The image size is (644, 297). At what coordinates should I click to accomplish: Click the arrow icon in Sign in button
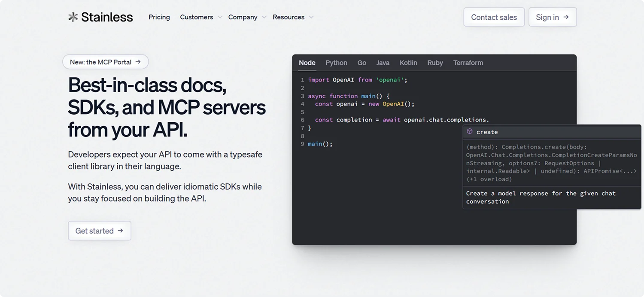pos(566,17)
